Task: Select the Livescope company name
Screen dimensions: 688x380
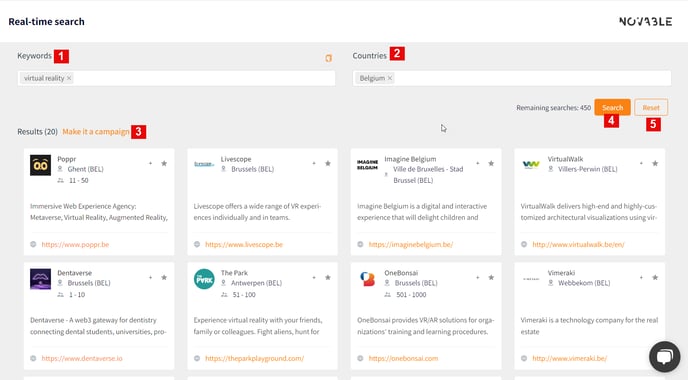Action: point(236,159)
